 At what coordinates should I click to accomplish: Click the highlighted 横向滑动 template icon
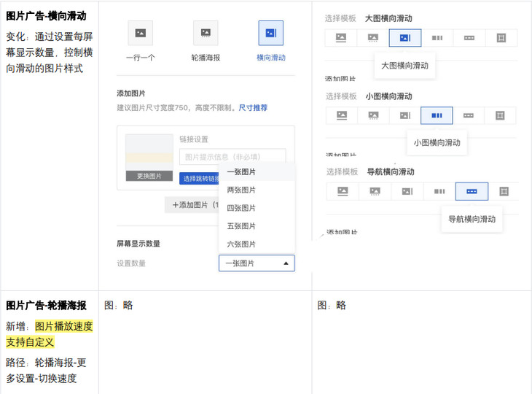pos(270,33)
